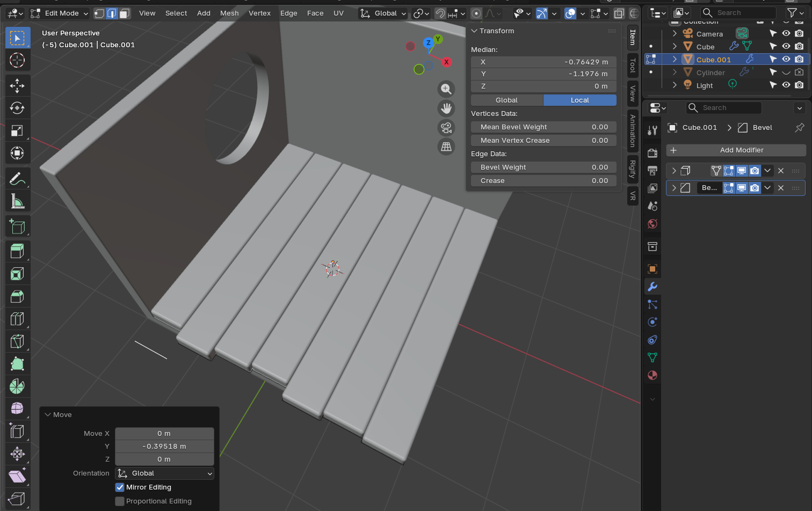Toggle Light visibility in outliner
This screenshot has height=511, width=812.
(x=786, y=85)
